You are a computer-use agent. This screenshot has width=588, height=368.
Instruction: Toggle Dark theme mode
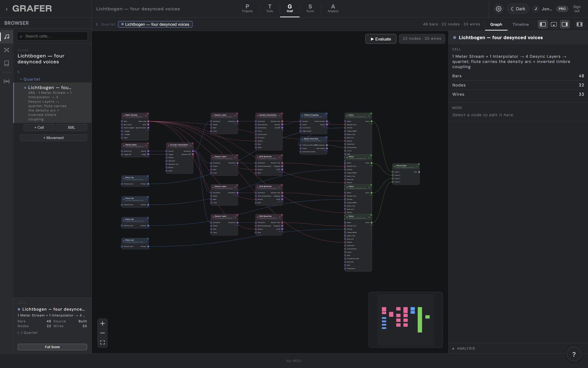point(518,9)
